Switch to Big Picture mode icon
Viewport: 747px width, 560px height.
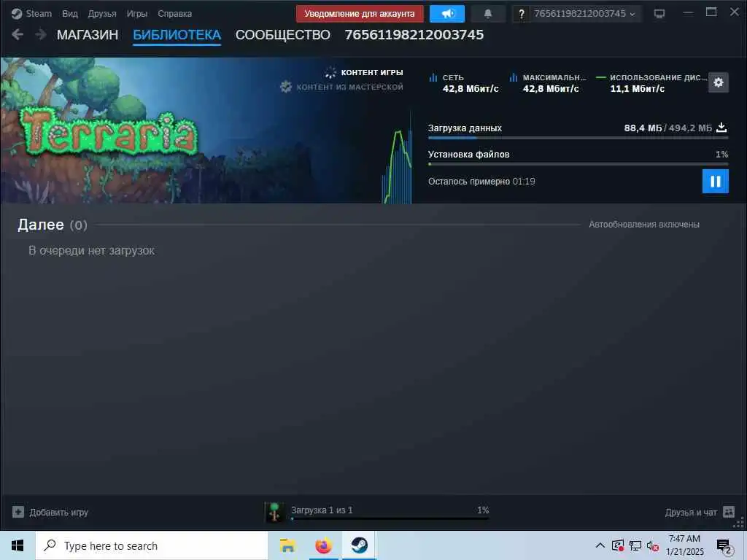(659, 14)
